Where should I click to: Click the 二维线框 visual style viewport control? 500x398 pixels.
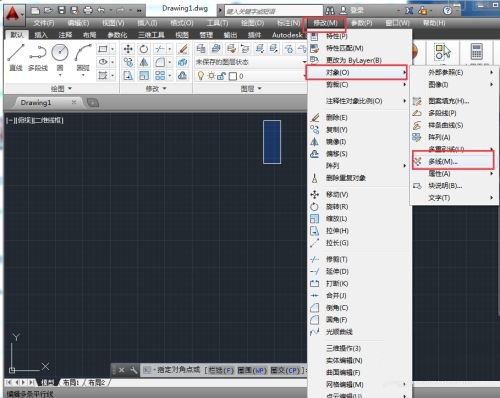[x=48, y=120]
